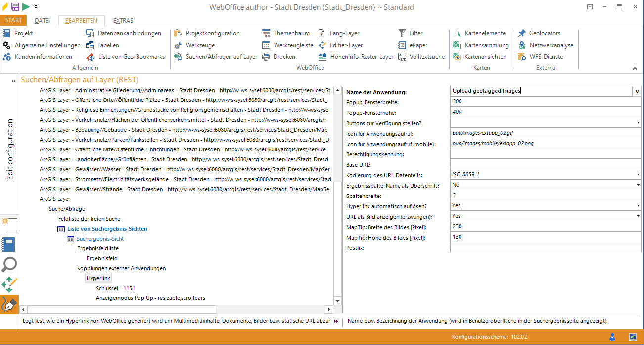The width and height of the screenshot is (644, 345).
Task: Expand the Edit configuration side panel
Action: (13, 81)
